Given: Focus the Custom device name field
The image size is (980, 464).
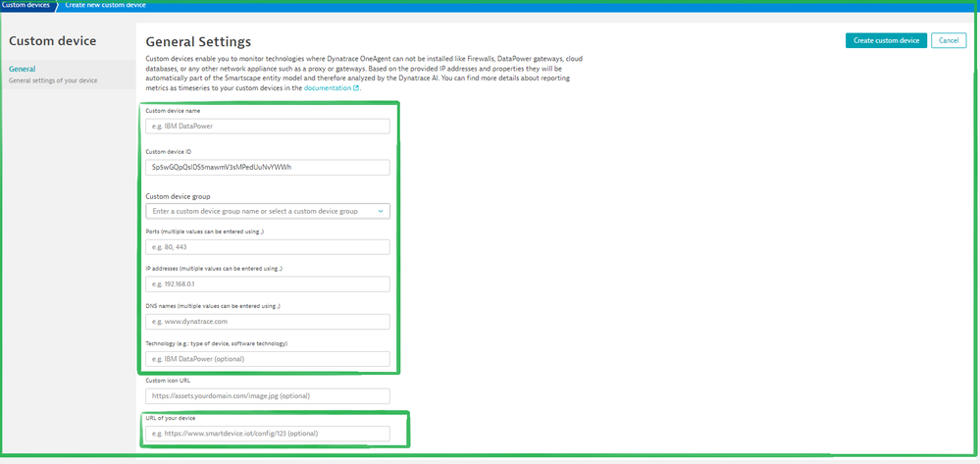Looking at the screenshot, I should [x=267, y=126].
